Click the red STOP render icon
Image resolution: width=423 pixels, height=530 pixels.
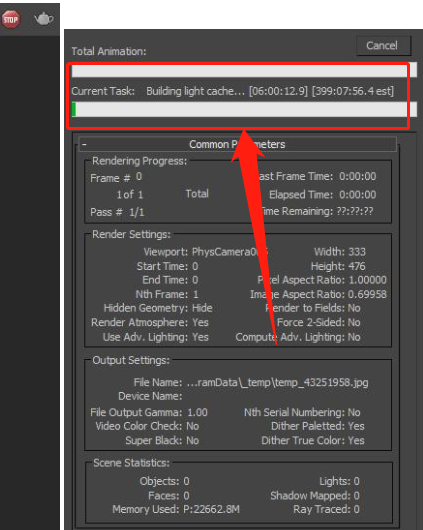tap(11, 19)
